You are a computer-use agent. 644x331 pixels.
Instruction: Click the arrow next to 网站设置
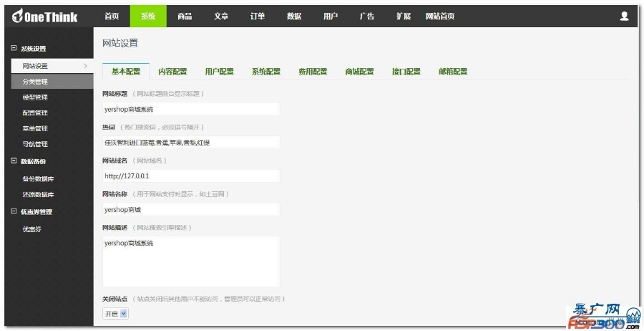point(85,66)
